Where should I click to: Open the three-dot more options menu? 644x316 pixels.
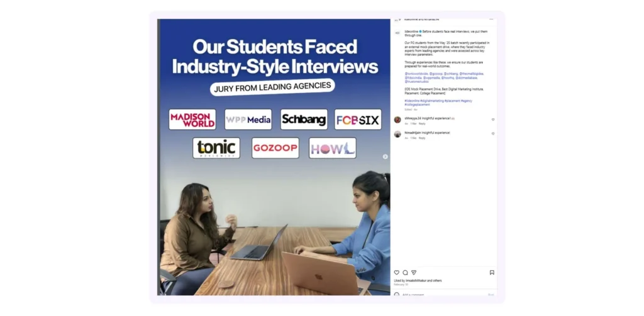491,19
